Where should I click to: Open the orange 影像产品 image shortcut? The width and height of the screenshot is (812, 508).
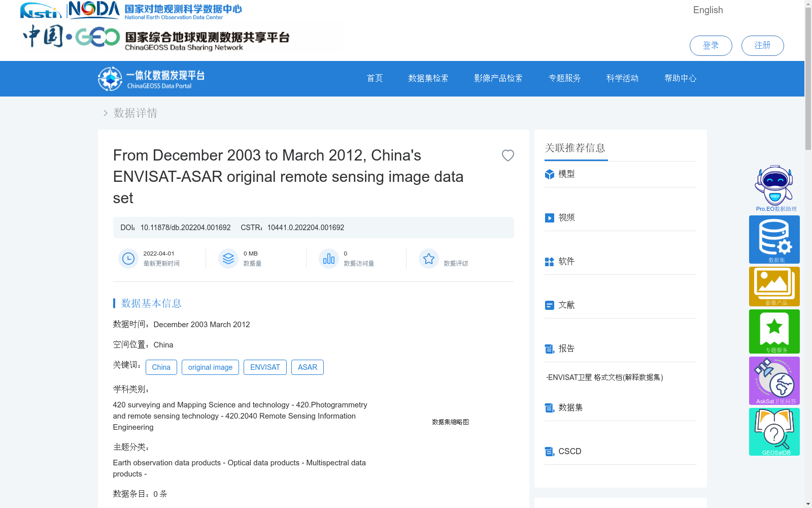tap(774, 287)
